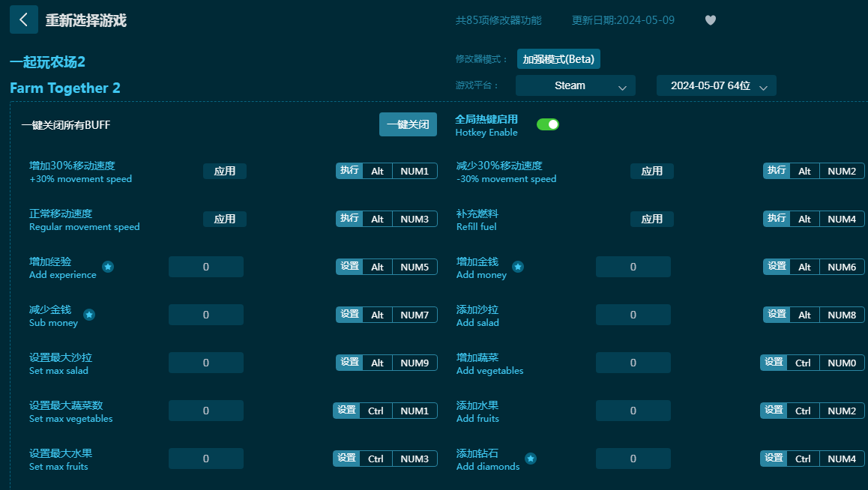Viewport: 868px width, 490px height.
Task: Apply -30% movement speed
Action: click(652, 171)
